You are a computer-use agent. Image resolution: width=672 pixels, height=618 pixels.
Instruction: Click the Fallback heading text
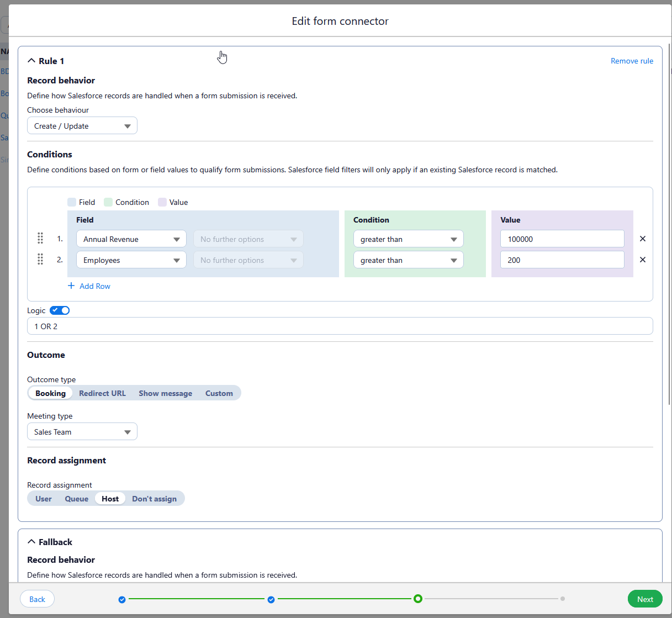tap(55, 542)
